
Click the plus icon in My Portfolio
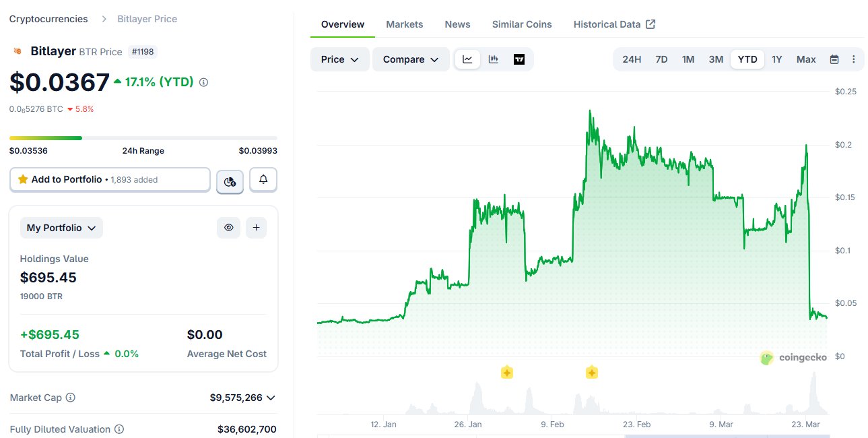pos(256,228)
